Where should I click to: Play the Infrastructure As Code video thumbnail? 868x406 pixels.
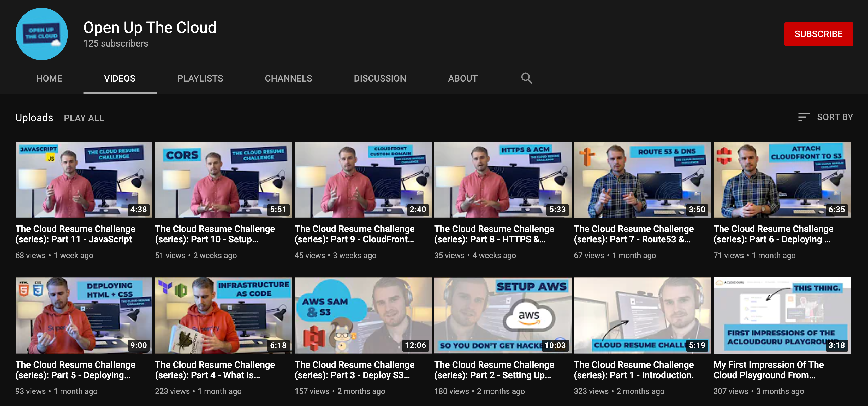click(223, 315)
